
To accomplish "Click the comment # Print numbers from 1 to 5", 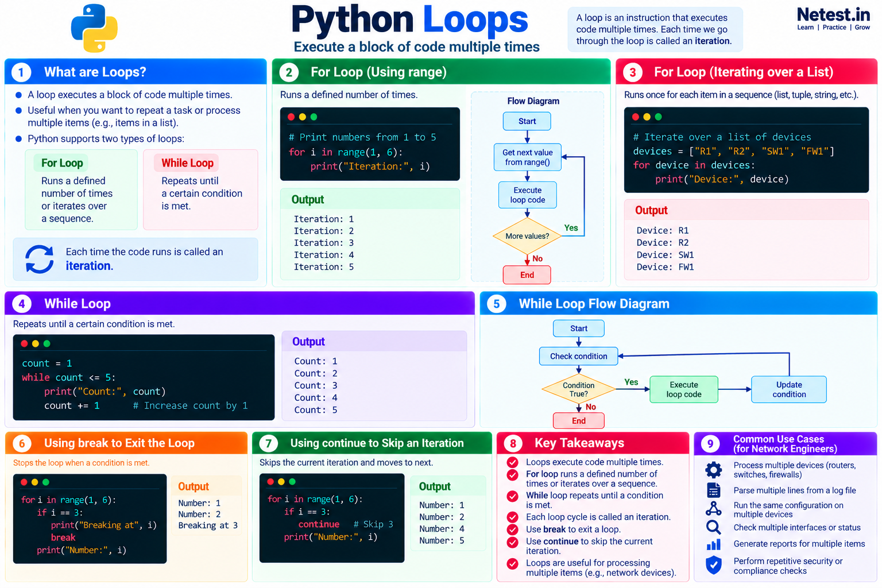I will click(x=362, y=137).
